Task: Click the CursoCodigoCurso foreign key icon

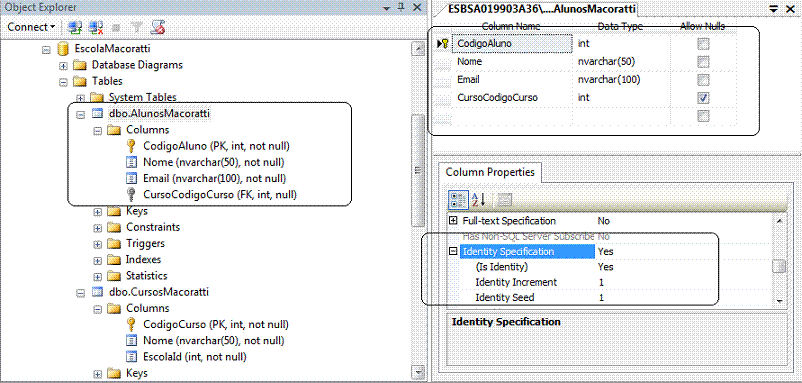Action: coord(131,194)
